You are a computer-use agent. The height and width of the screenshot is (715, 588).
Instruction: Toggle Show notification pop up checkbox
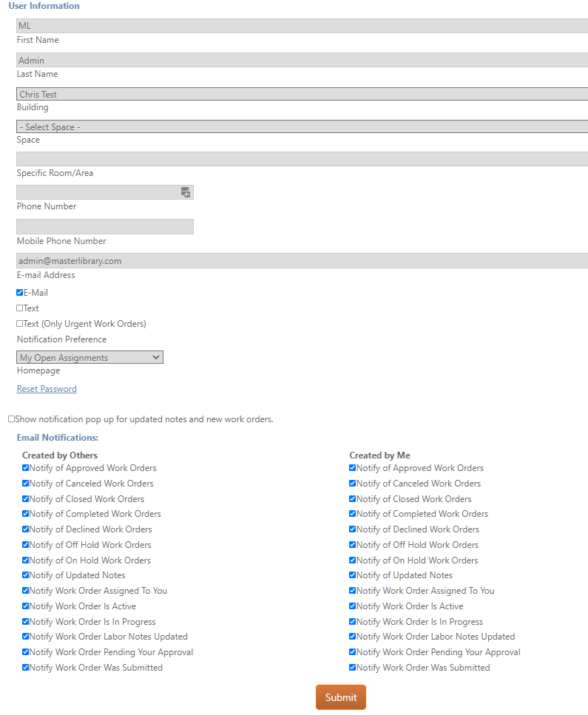(x=11, y=419)
